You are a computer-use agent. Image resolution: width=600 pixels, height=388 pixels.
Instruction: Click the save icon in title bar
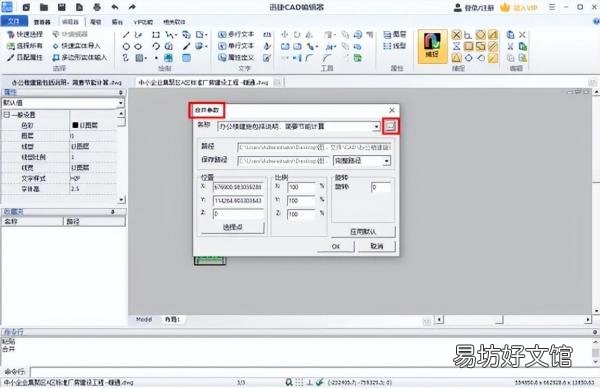point(61,7)
